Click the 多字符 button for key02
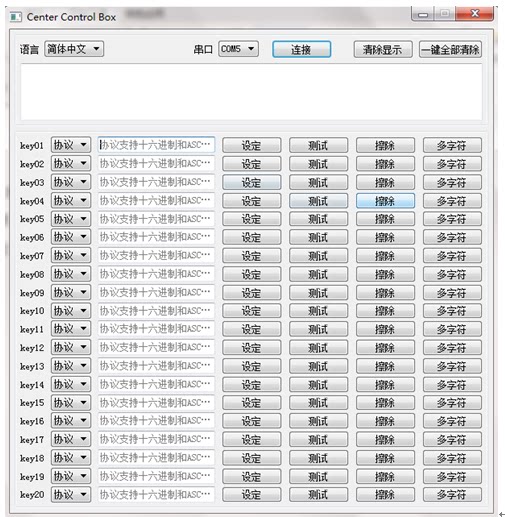The image size is (505, 517). 452,164
